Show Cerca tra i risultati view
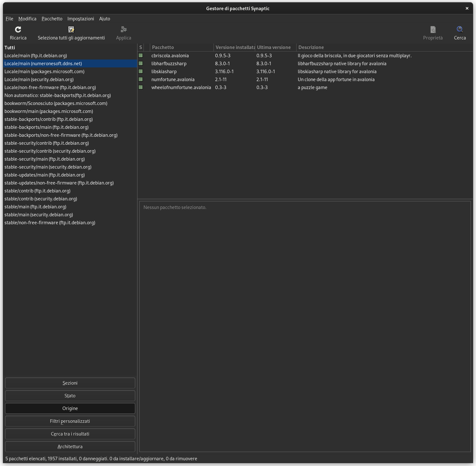 tap(70, 434)
